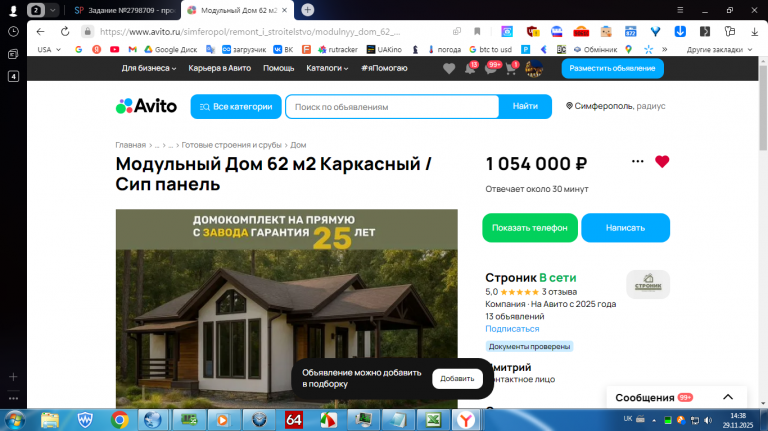Open new tab with plus button
Image resolution: width=768 pixels, height=431 pixels.
(x=308, y=10)
